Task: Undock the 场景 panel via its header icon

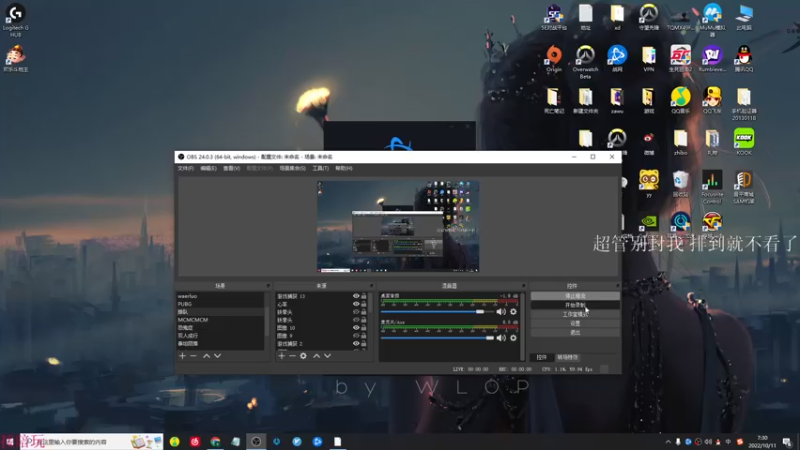Action: click(x=268, y=286)
